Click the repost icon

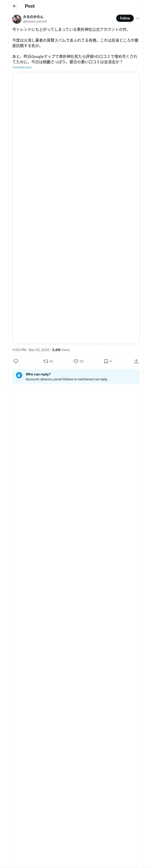pyautogui.click(x=46, y=361)
